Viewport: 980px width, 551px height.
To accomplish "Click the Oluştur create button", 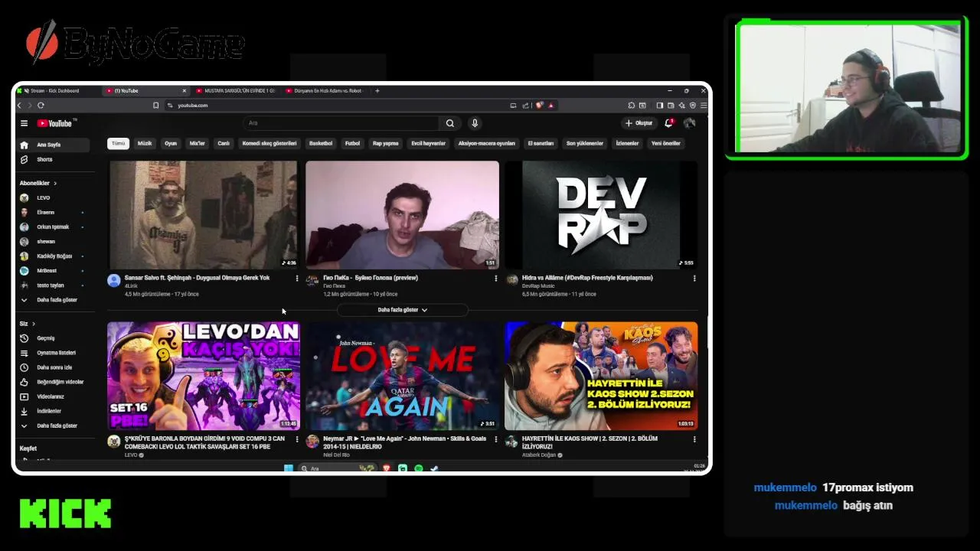I will pos(639,123).
